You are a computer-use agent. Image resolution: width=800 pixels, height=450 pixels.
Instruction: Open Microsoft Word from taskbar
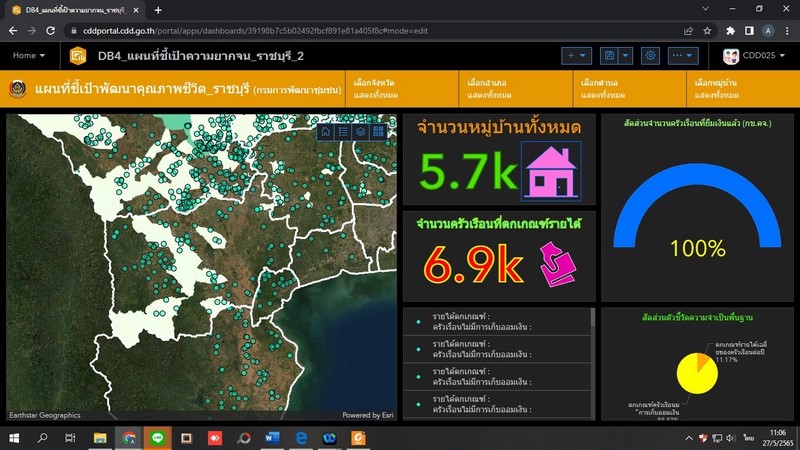[272, 438]
